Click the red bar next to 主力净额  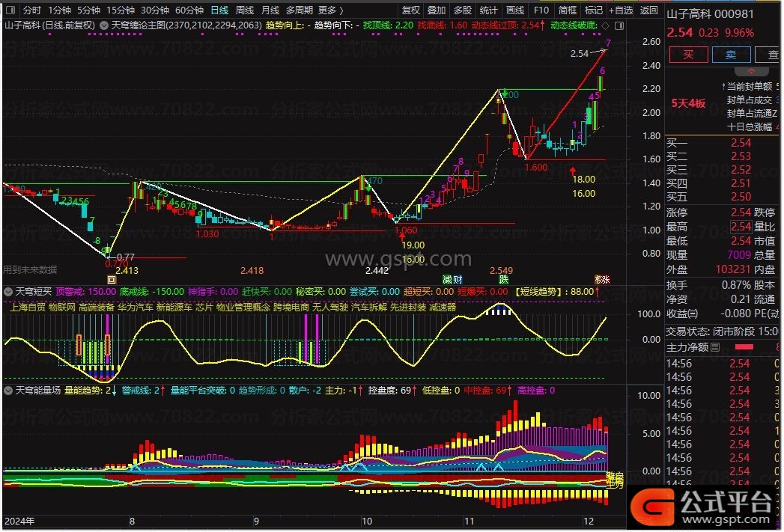[744, 347]
